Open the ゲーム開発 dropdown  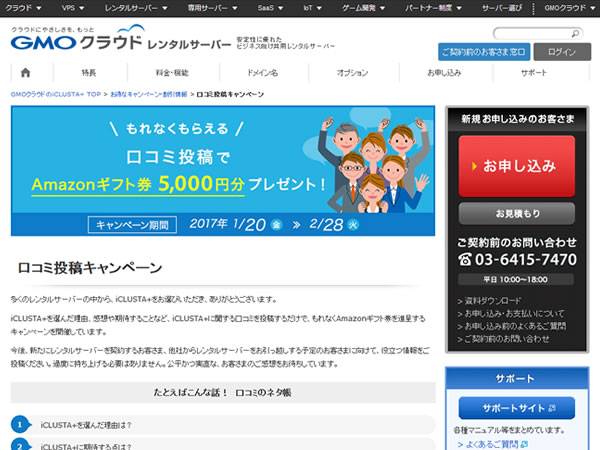tap(363, 8)
